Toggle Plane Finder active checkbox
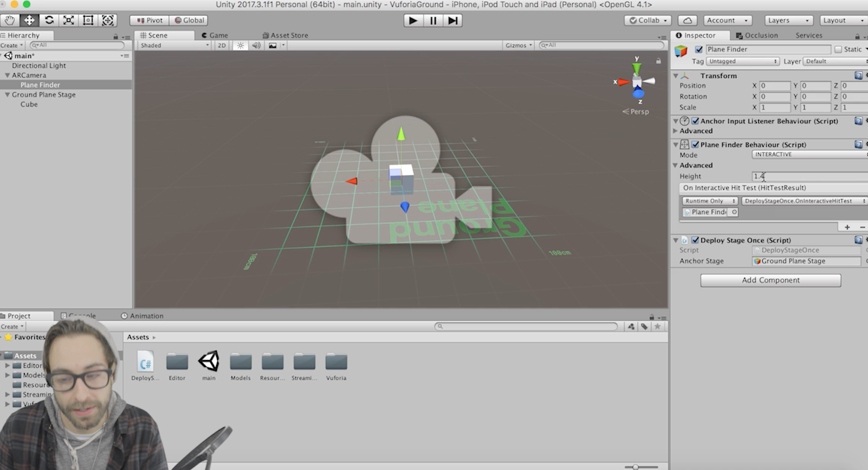The image size is (868, 470). (x=699, y=50)
